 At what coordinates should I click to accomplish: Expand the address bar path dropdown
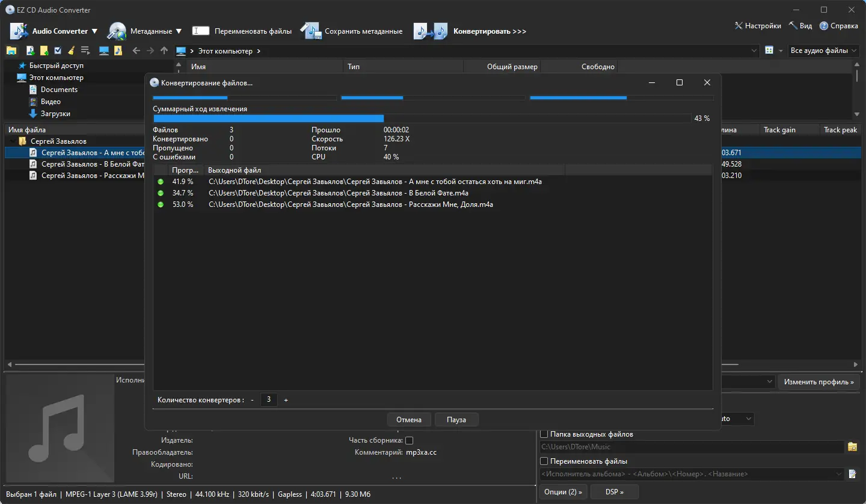(755, 51)
